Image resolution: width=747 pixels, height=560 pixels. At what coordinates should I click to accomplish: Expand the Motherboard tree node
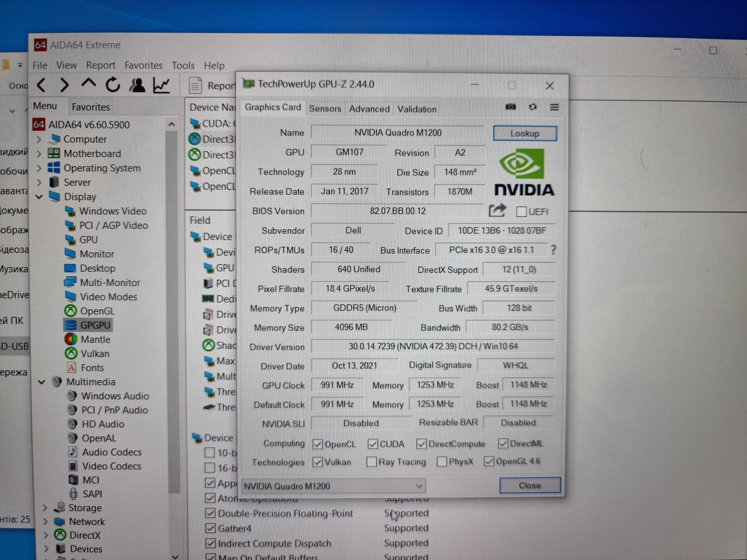coord(39,154)
